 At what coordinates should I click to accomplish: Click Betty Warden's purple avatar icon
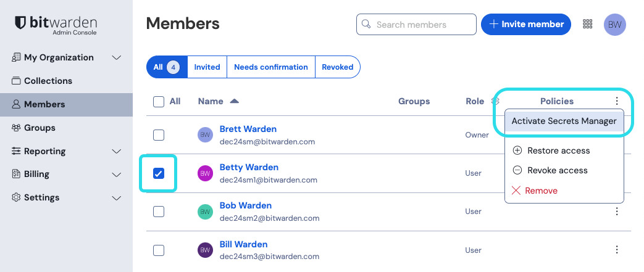205,173
